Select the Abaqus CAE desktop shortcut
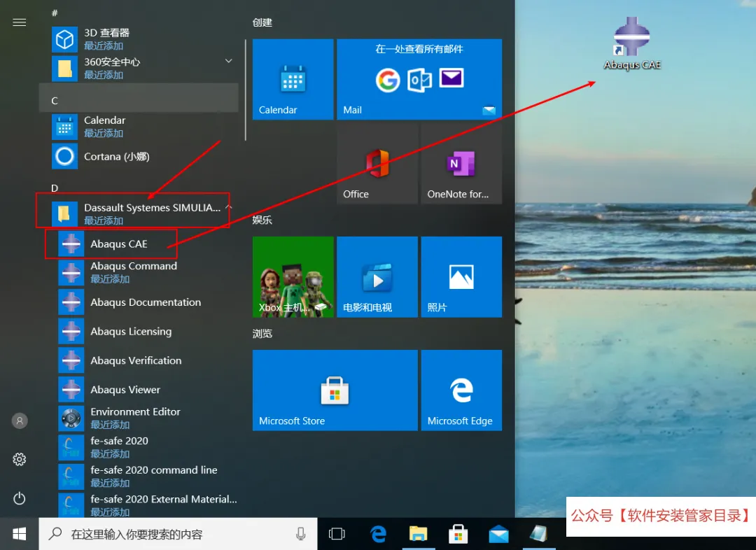 (631, 44)
